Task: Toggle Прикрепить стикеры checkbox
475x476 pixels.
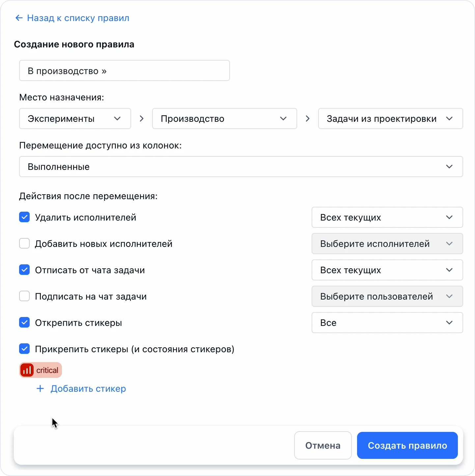Action: point(24,349)
